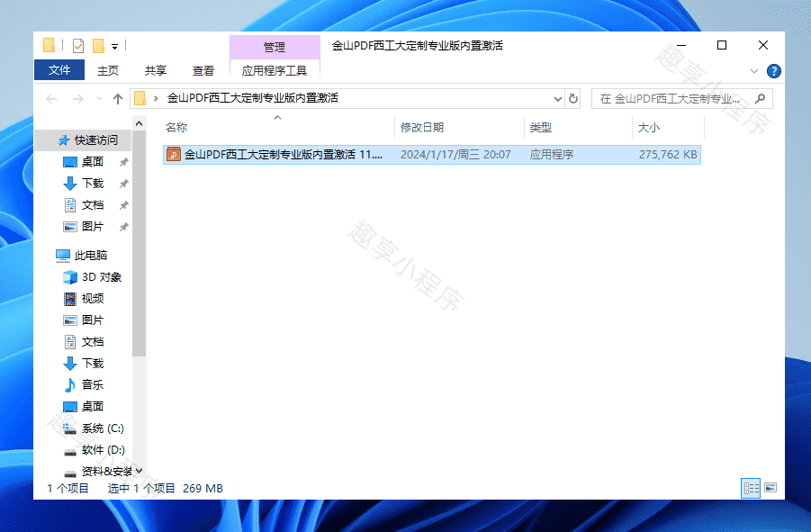Screen dimensions: 811x532
Task: Click the 应用程序 type cell
Action: [x=552, y=155]
